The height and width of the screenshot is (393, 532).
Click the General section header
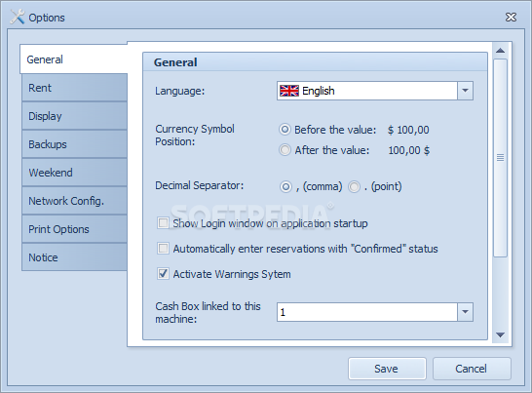(x=315, y=61)
